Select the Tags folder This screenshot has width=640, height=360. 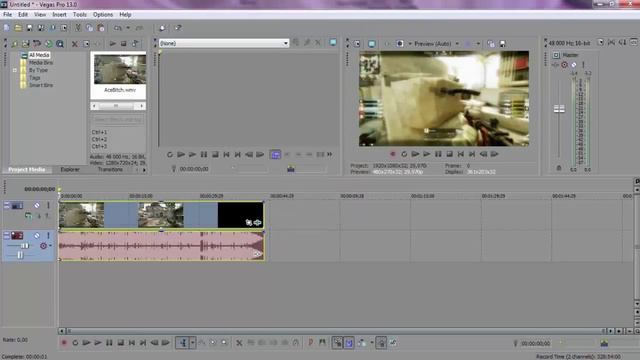point(34,78)
